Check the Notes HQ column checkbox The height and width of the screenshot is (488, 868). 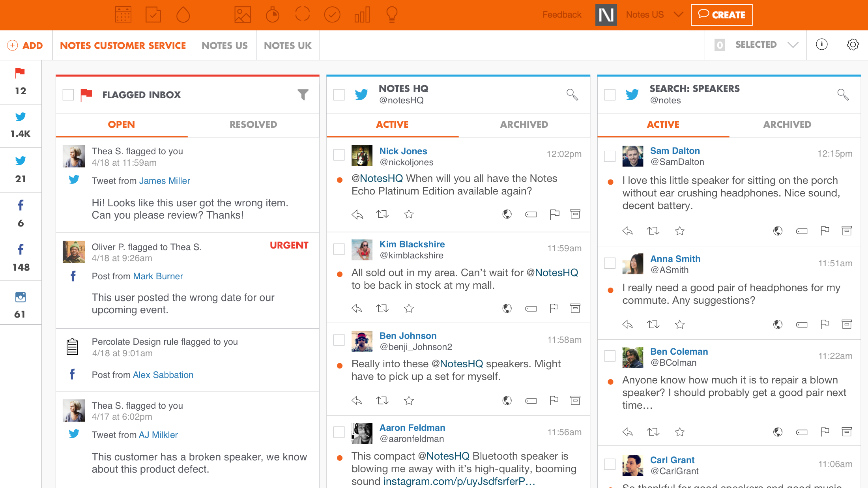339,95
